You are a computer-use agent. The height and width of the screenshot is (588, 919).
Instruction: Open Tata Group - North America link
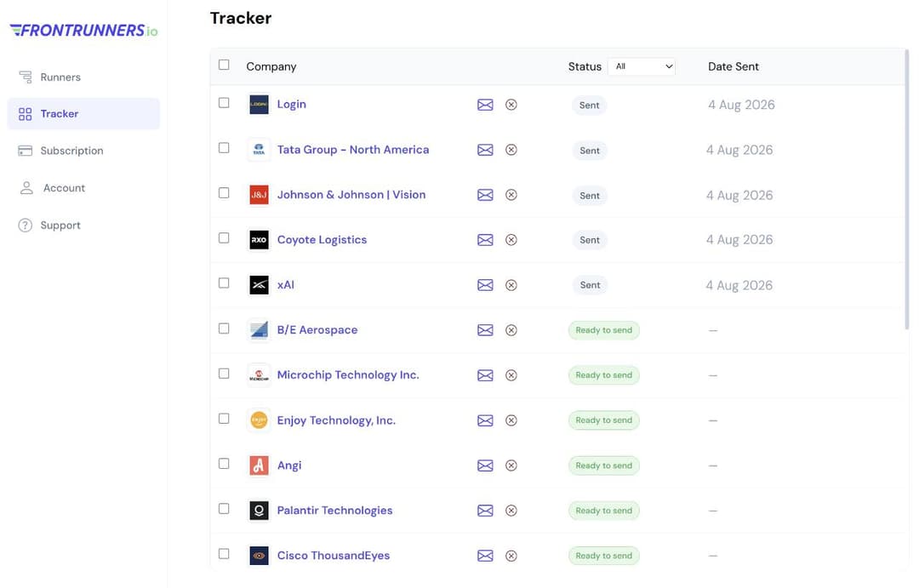(353, 150)
